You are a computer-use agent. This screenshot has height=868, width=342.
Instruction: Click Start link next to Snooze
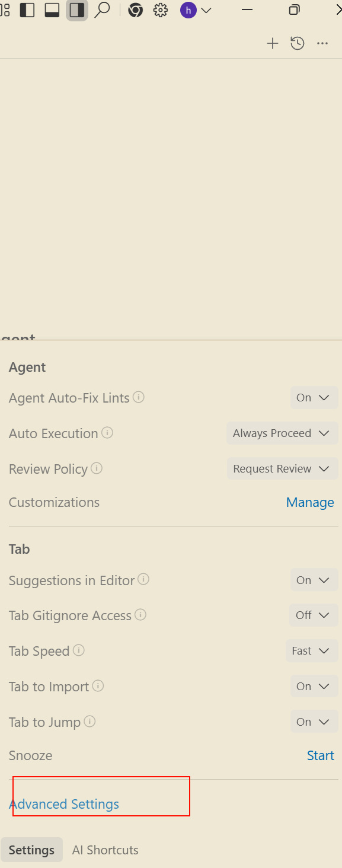click(x=321, y=756)
